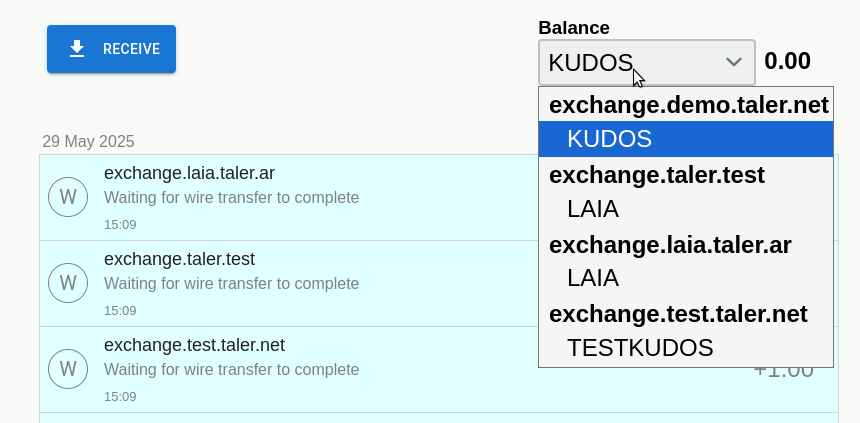
Task: Open the Balance currency dropdown
Action: coord(646,62)
